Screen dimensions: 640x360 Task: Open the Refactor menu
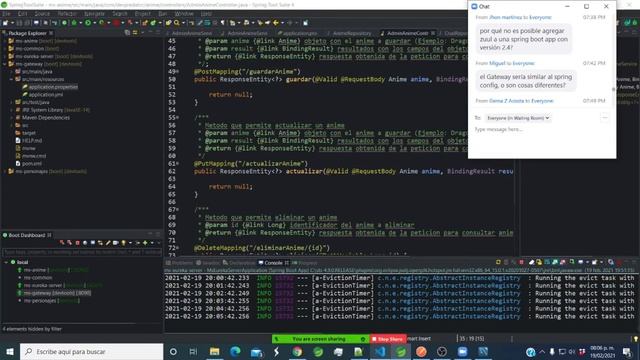point(67,13)
